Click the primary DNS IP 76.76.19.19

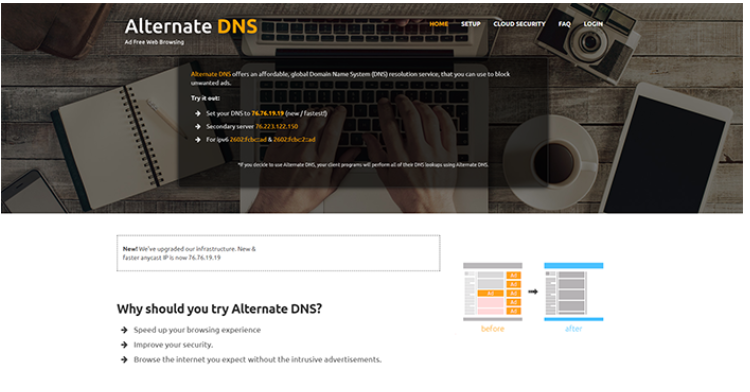(267, 113)
